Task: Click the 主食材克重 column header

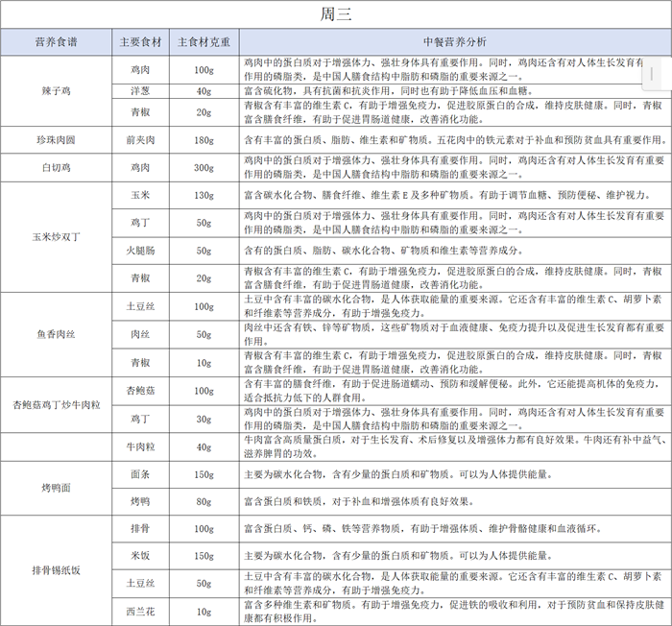Action: pyautogui.click(x=204, y=43)
